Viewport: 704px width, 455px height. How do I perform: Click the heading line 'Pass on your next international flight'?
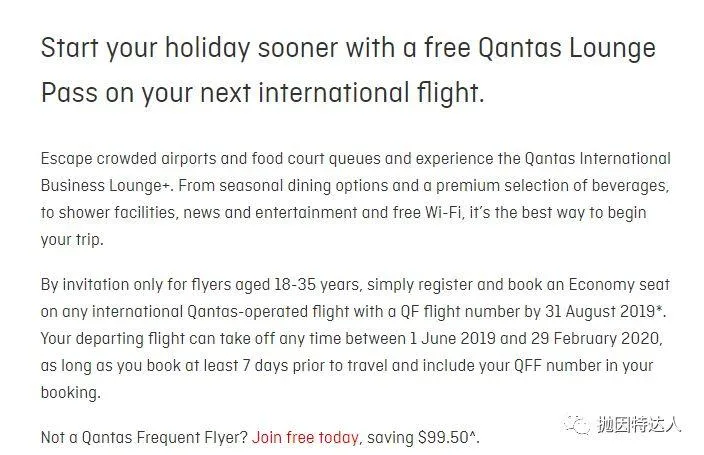pos(263,93)
